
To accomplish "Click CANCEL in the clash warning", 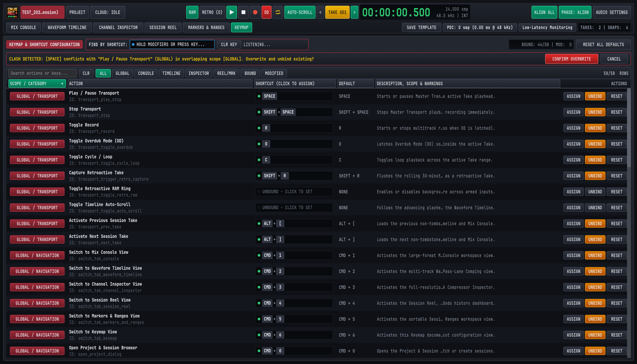I will [614, 59].
